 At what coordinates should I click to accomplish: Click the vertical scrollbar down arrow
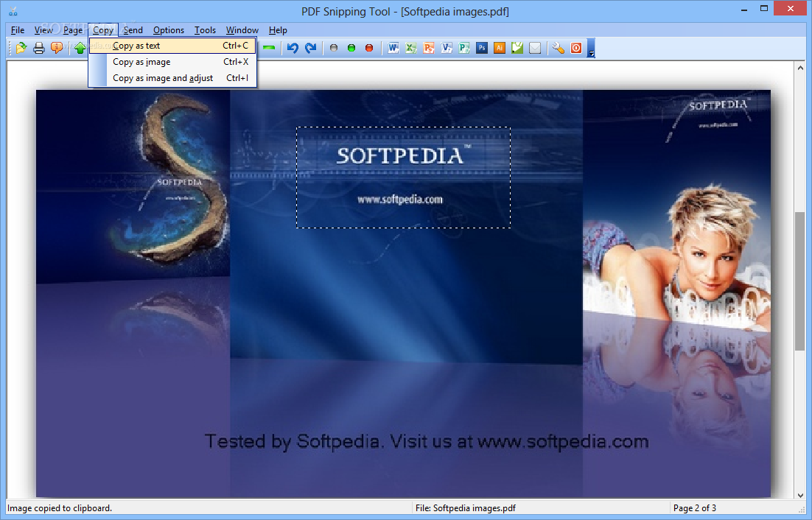(800, 495)
